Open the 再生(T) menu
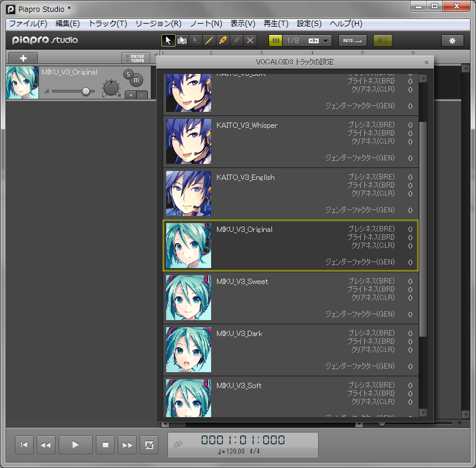This screenshot has width=476, height=468. pyautogui.click(x=276, y=24)
